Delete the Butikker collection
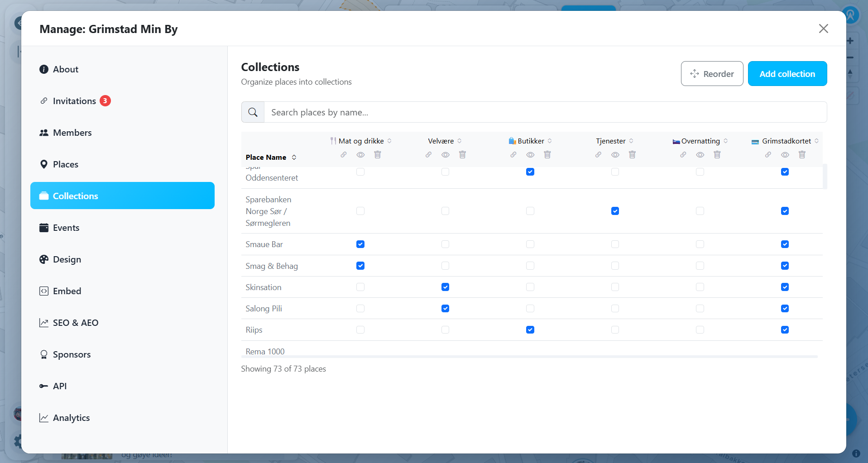Screen dimensions: 868x463 [547, 155]
